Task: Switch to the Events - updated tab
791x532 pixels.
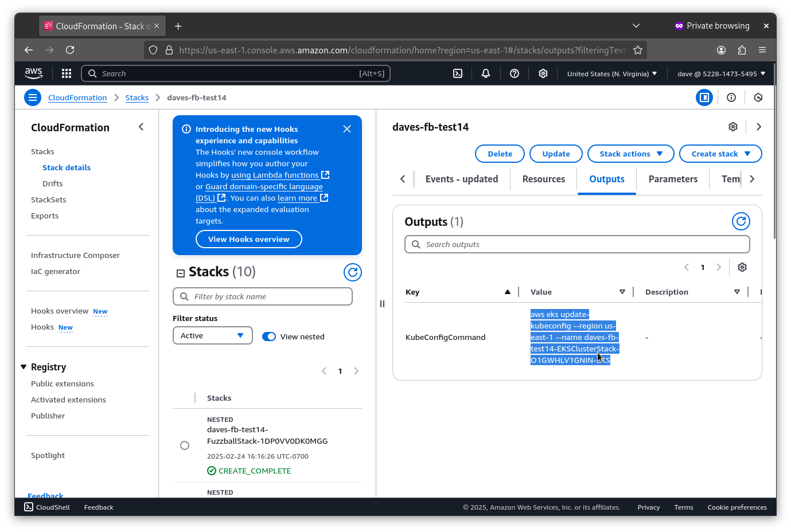Action: (462, 179)
